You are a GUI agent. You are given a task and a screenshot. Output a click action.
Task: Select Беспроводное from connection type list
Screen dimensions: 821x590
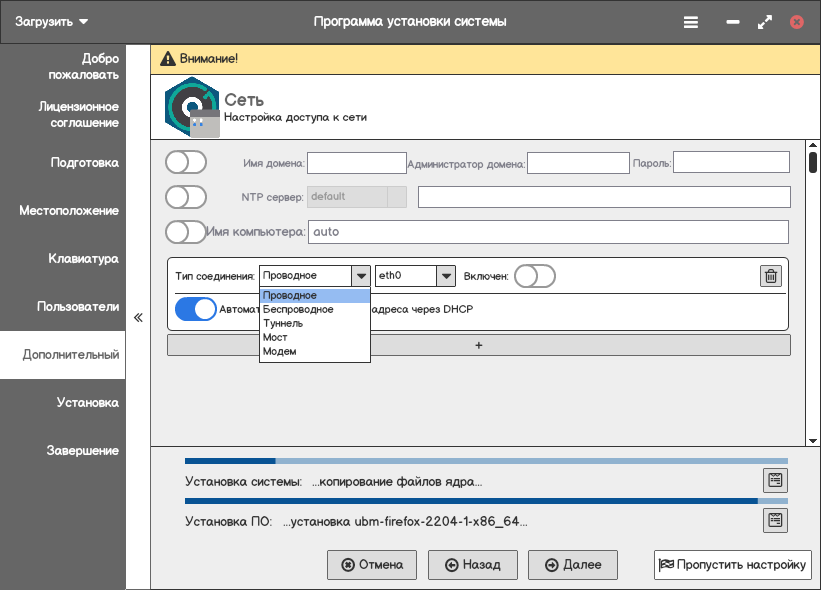pyautogui.click(x=298, y=310)
